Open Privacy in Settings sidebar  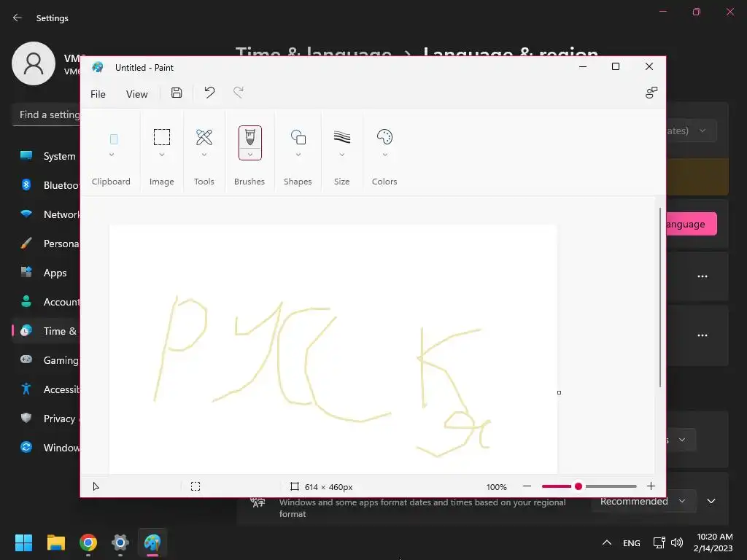click(x=47, y=419)
